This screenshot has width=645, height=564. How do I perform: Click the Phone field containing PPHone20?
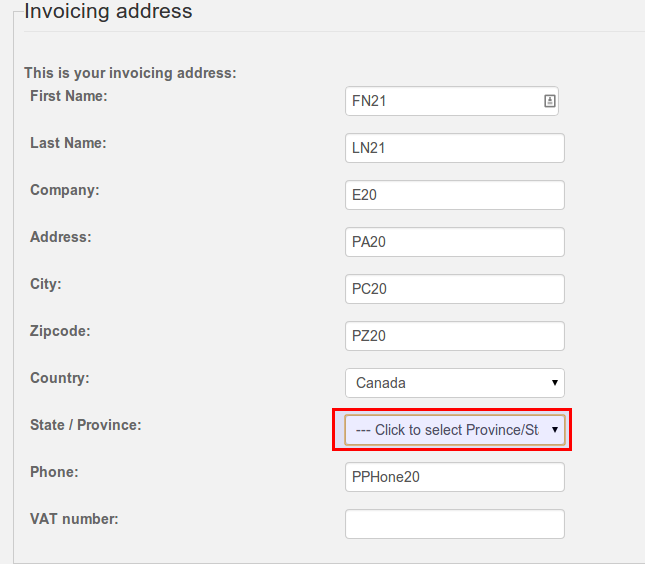point(455,477)
